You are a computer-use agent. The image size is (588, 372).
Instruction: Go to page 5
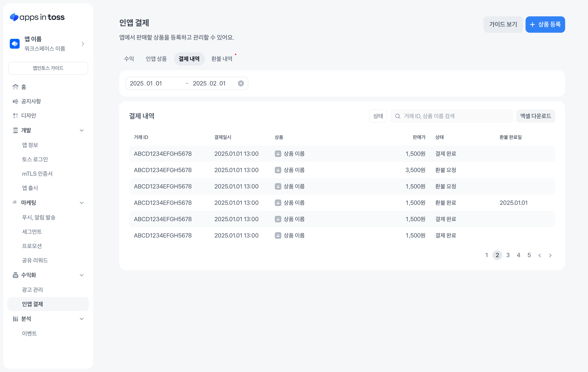[529, 255]
